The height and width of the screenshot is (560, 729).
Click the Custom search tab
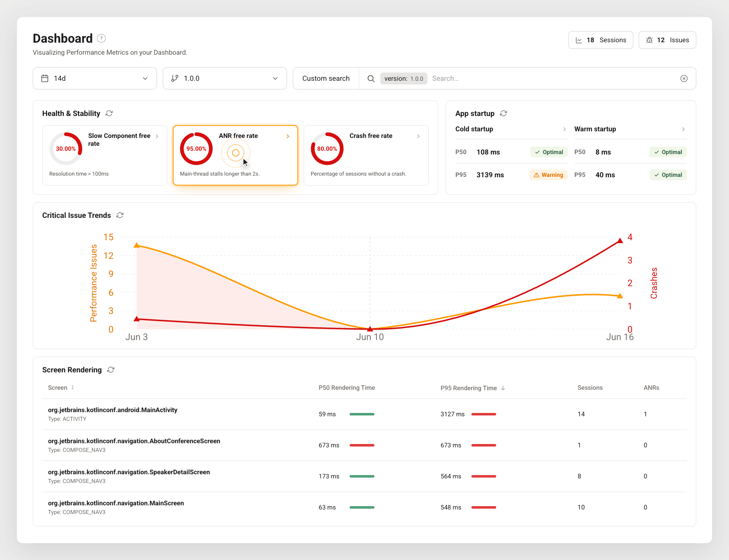click(x=326, y=78)
